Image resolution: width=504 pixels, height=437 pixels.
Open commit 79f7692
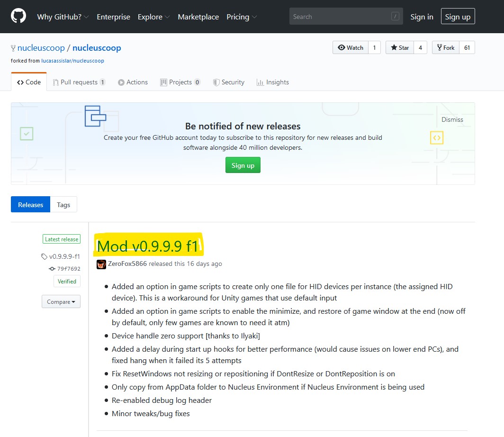pos(64,268)
